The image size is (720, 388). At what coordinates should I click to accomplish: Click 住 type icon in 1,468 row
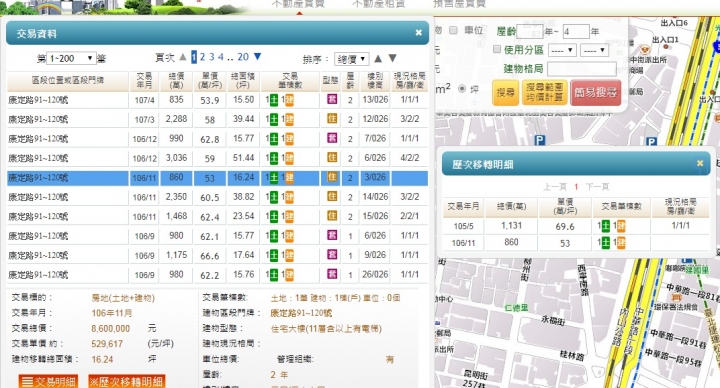coord(332,216)
